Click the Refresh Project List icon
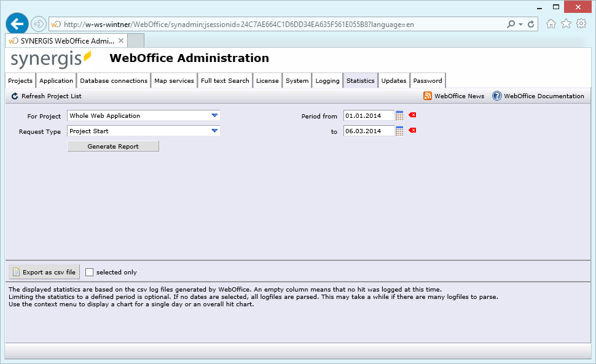Image resolution: width=596 pixels, height=364 pixels. 14,96
